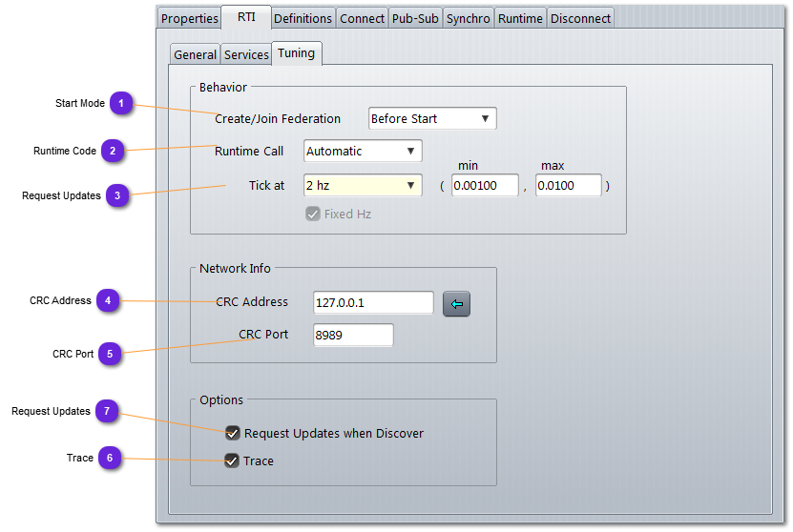Click callout marker 7 beside Options
Viewport: 793px width, 532px height.
point(107,412)
